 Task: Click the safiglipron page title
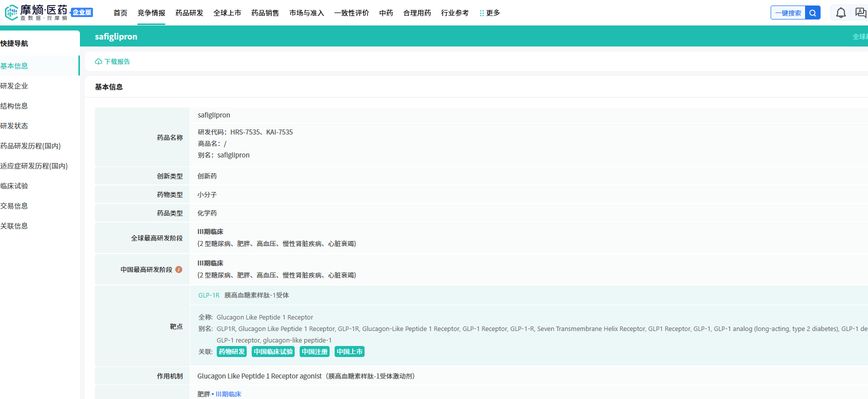pyautogui.click(x=116, y=36)
